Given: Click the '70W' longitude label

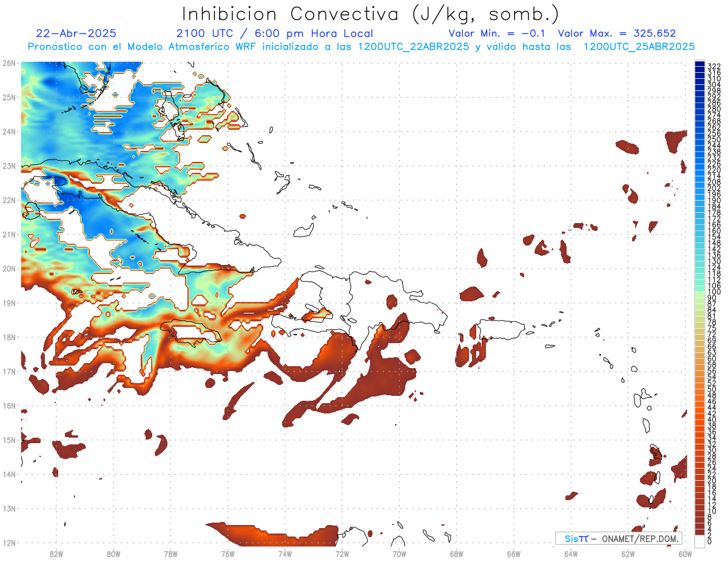Looking at the screenshot, I should pyautogui.click(x=399, y=554).
